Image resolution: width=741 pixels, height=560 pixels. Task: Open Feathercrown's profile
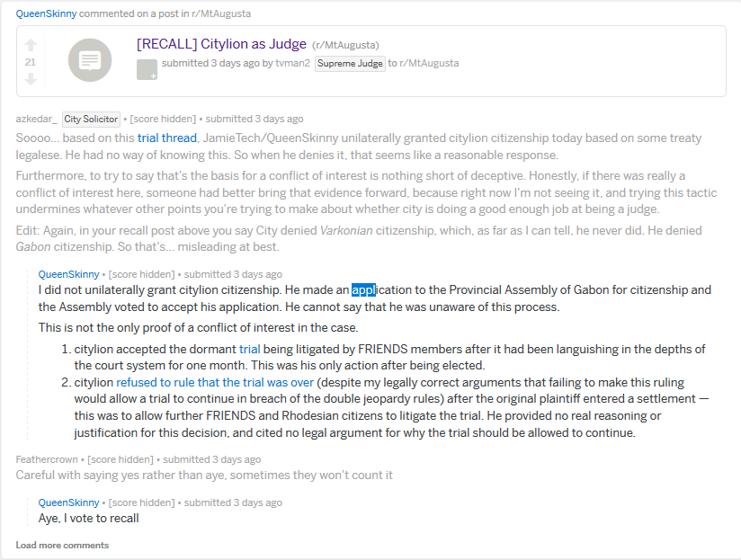coord(47,459)
